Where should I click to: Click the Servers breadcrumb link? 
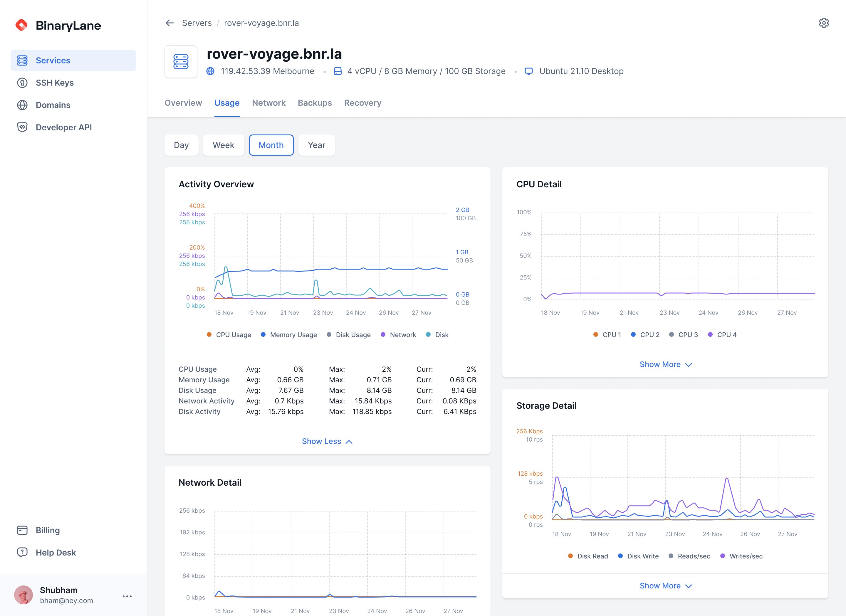point(197,23)
